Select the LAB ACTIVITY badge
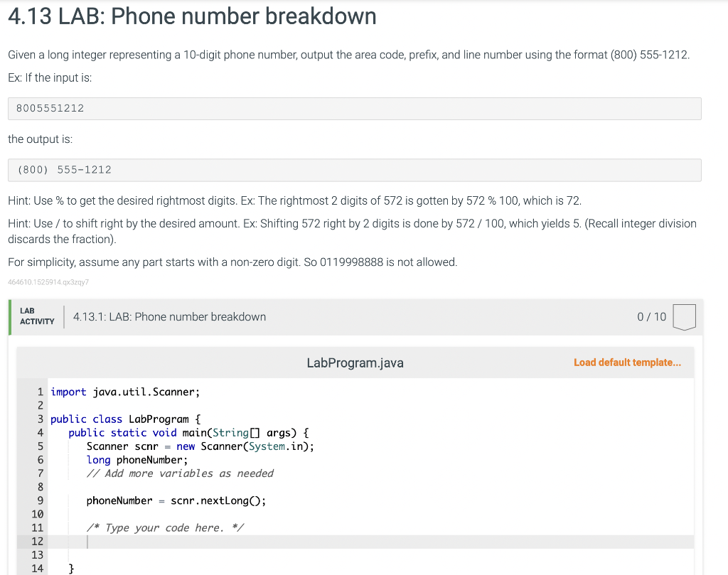The height and width of the screenshot is (575, 728). (36, 317)
